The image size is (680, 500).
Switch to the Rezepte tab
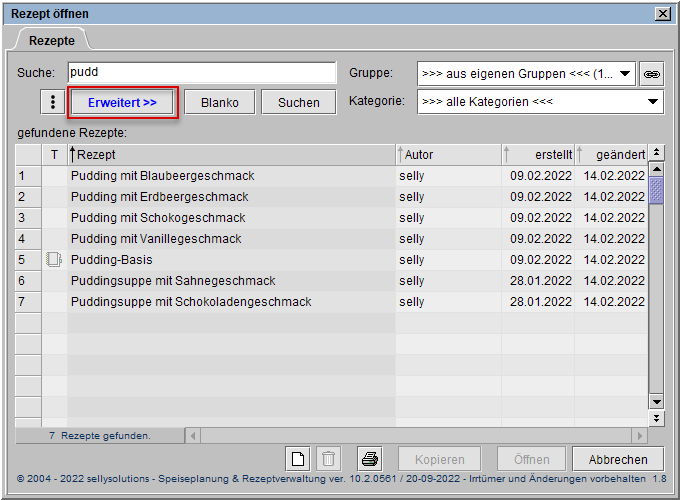(x=51, y=40)
